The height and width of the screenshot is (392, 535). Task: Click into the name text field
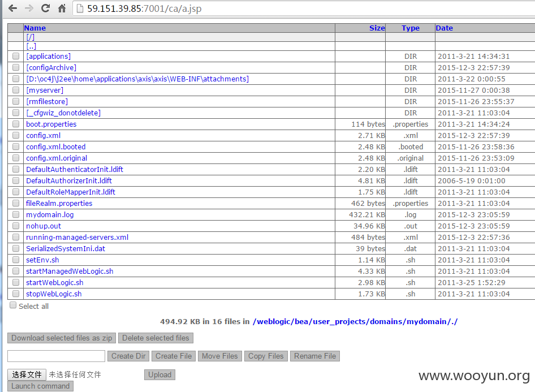57,356
